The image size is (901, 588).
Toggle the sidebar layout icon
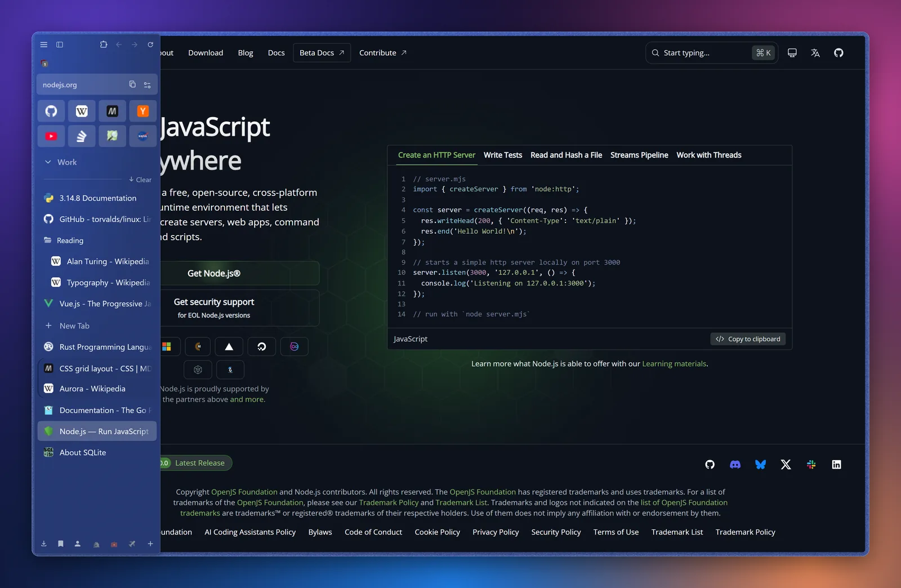pyautogui.click(x=60, y=44)
